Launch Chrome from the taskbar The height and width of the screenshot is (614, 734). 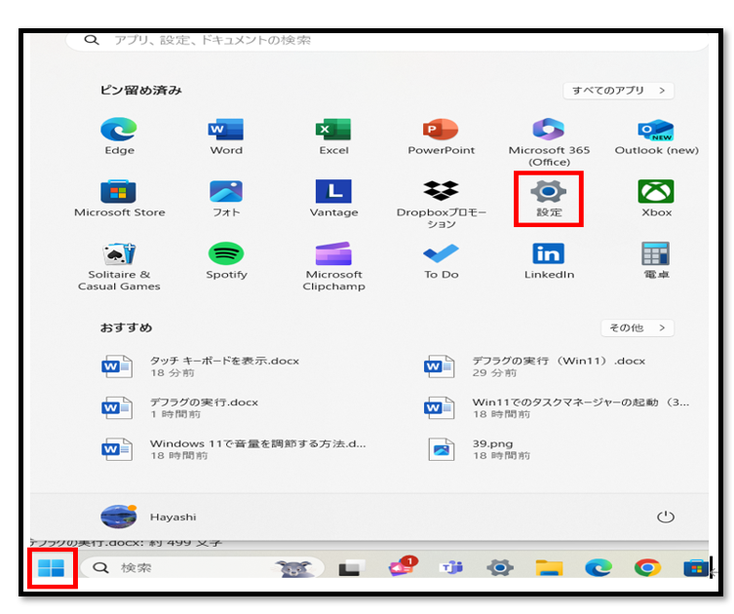[648, 568]
